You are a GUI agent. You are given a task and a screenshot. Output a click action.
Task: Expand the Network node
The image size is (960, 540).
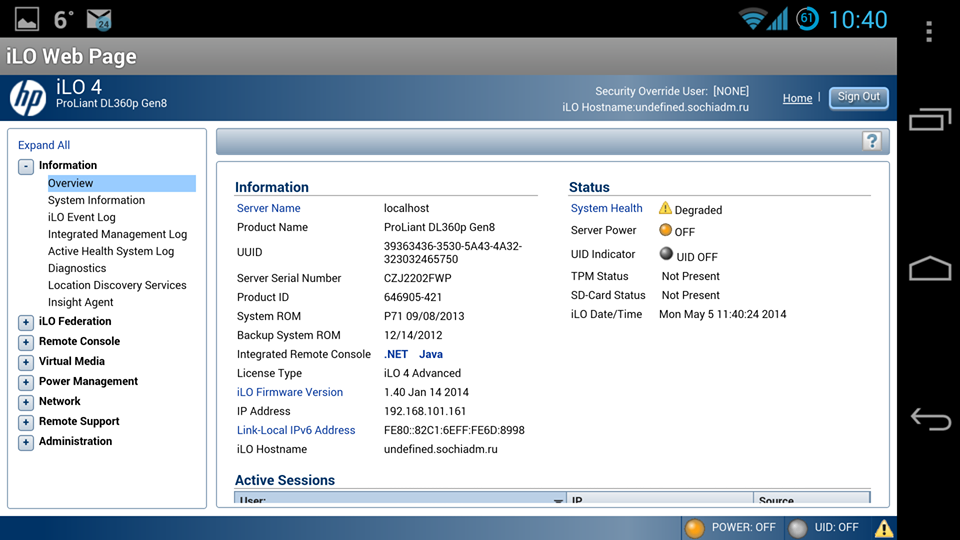(x=26, y=402)
